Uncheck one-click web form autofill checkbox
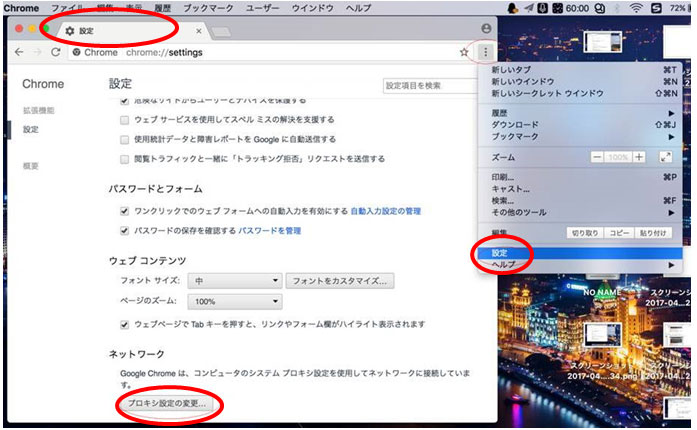Viewport: 697px width, 430px height. coord(124,211)
